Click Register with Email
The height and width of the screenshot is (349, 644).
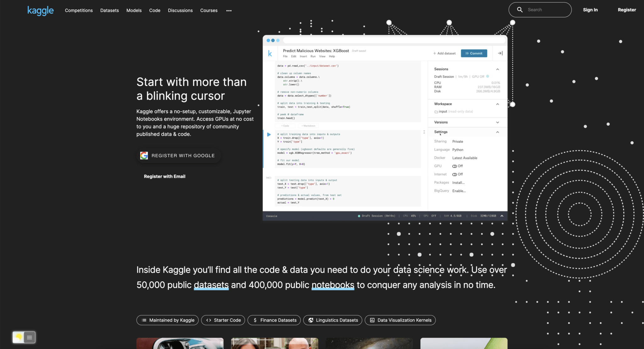click(x=164, y=176)
